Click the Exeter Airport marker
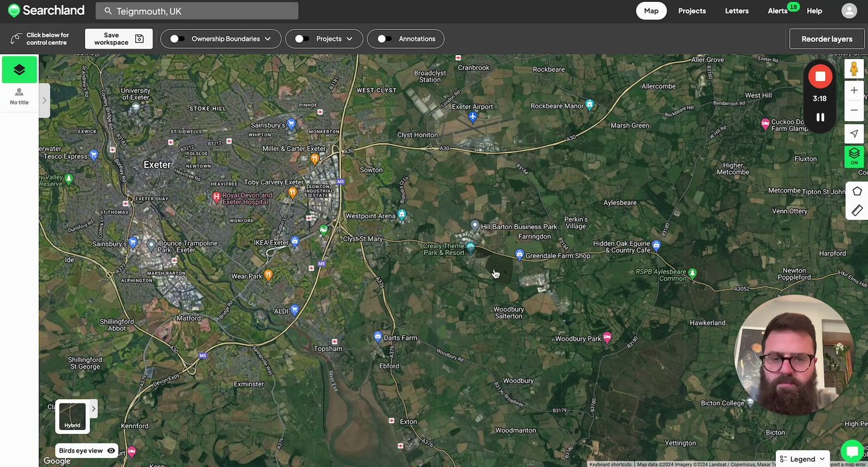Image resolution: width=868 pixels, height=467 pixels. [473, 117]
